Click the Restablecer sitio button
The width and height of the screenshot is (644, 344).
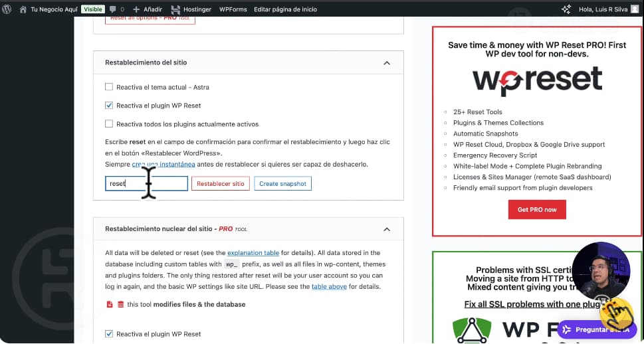(221, 183)
